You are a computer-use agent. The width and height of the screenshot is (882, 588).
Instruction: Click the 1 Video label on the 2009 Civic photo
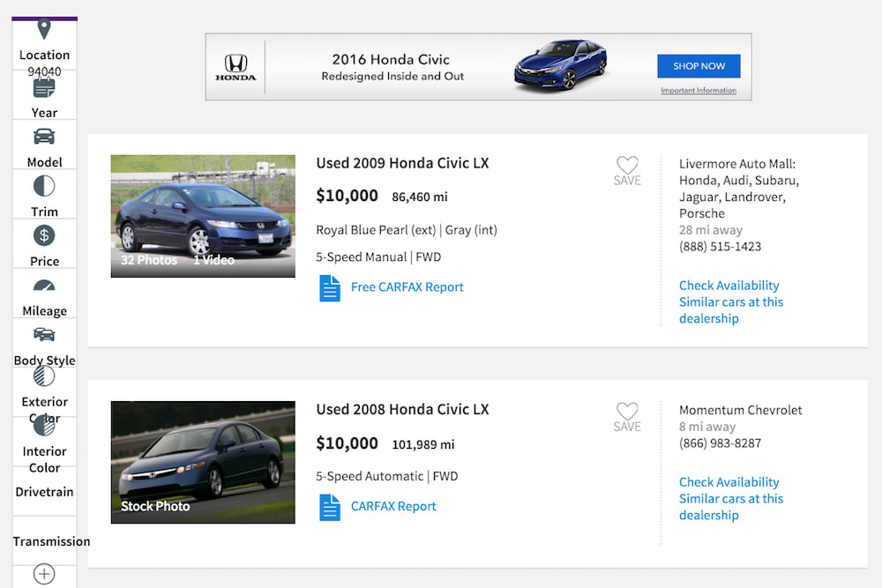tap(213, 260)
